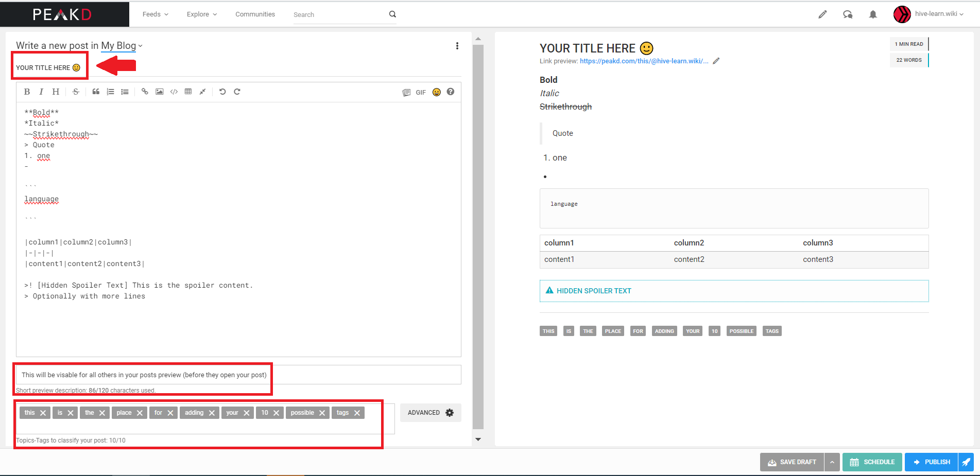
Task: Click the editor scrollbar down arrow
Action: (x=478, y=439)
